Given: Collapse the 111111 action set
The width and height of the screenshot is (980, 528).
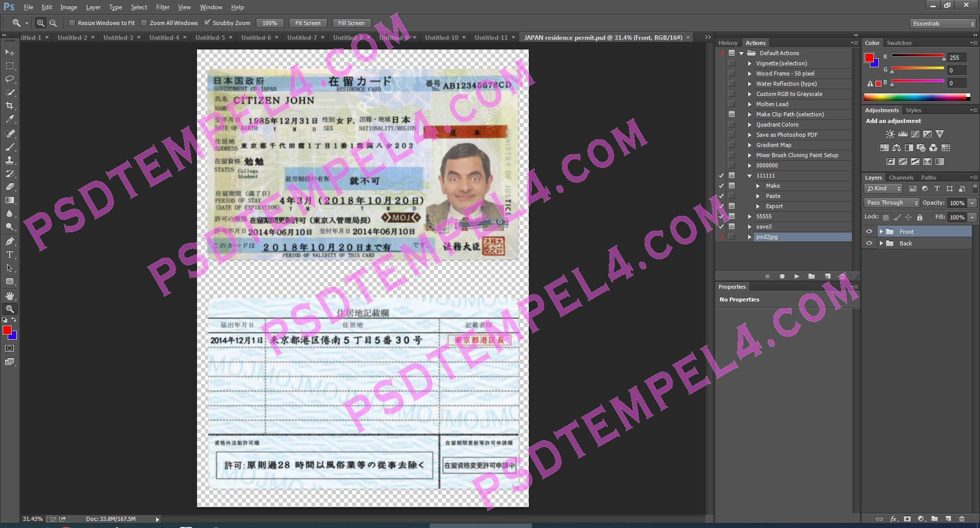Looking at the screenshot, I should (x=749, y=175).
